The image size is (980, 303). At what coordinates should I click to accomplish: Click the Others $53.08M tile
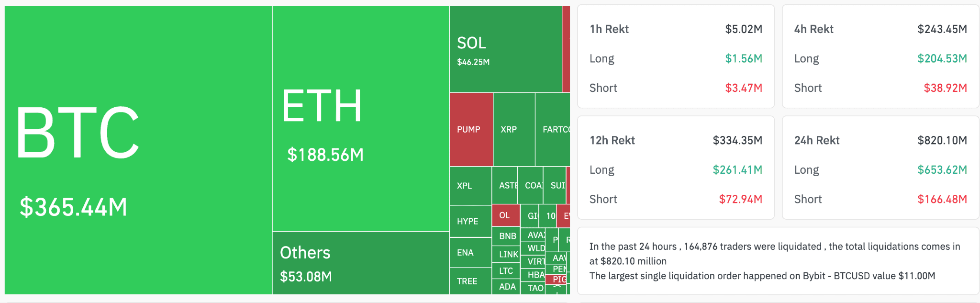[360, 263]
